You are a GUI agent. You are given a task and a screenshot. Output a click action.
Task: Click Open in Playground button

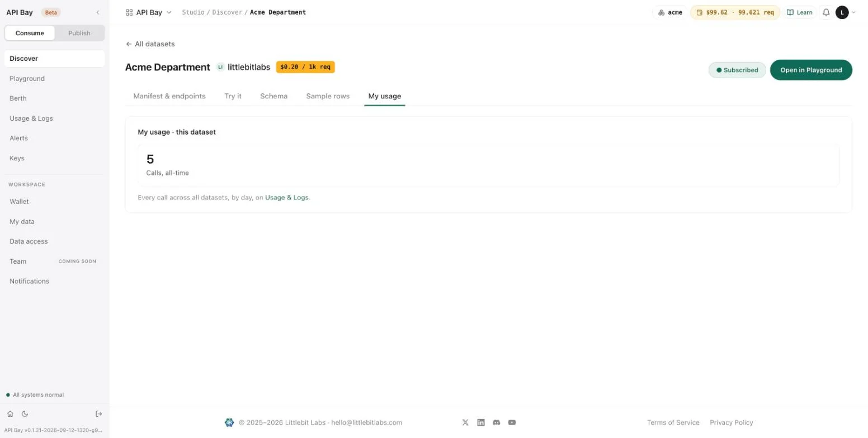[811, 70]
